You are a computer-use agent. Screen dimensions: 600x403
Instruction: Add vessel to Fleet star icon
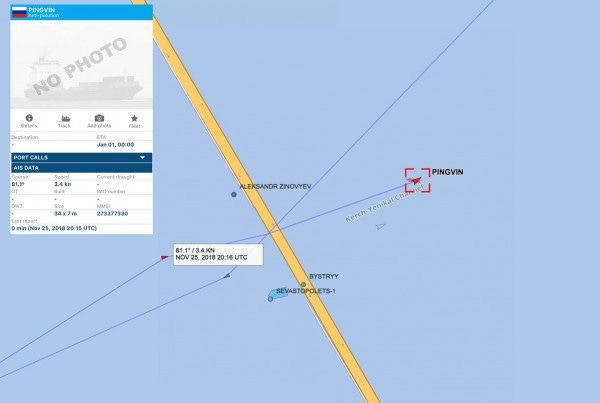(134, 118)
